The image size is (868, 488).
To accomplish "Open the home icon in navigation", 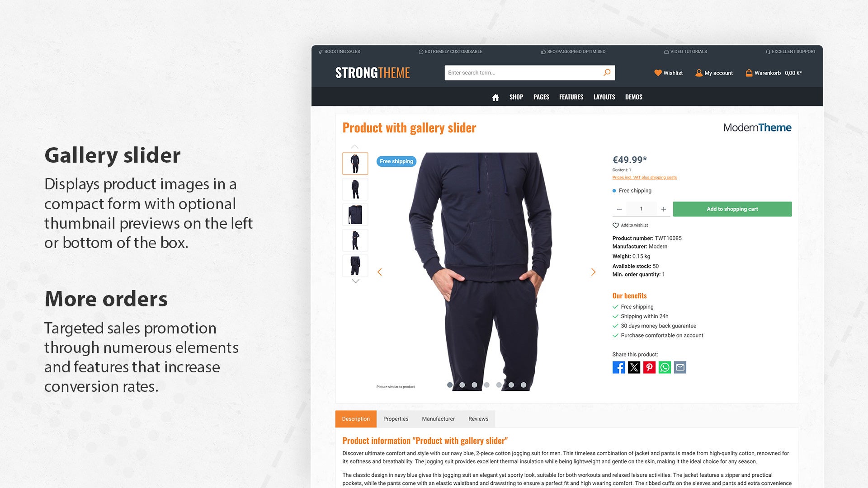I will pyautogui.click(x=495, y=97).
